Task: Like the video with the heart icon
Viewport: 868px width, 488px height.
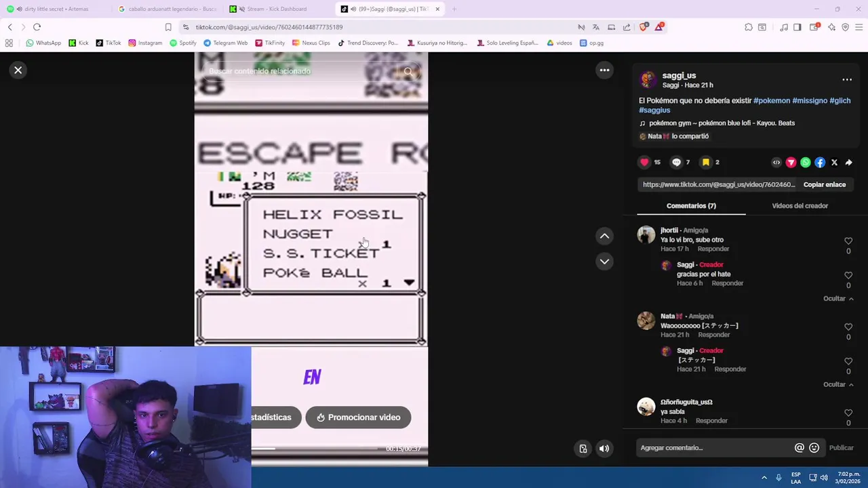Action: pyautogui.click(x=644, y=163)
